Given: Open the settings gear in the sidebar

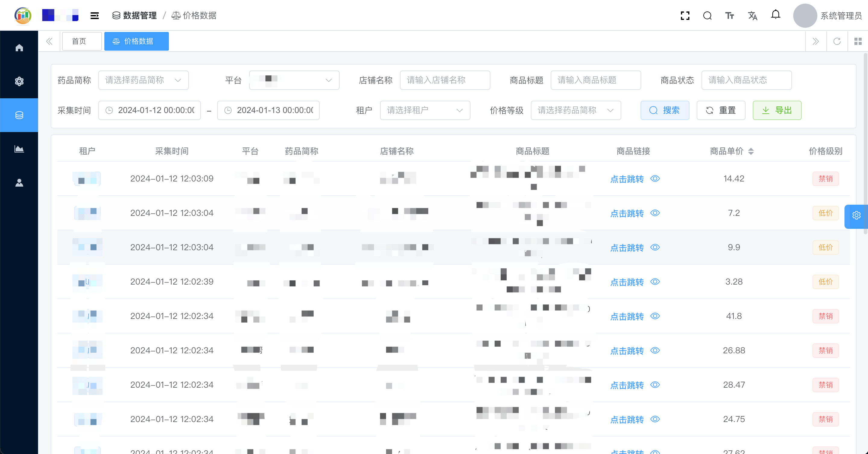Looking at the screenshot, I should [x=19, y=81].
